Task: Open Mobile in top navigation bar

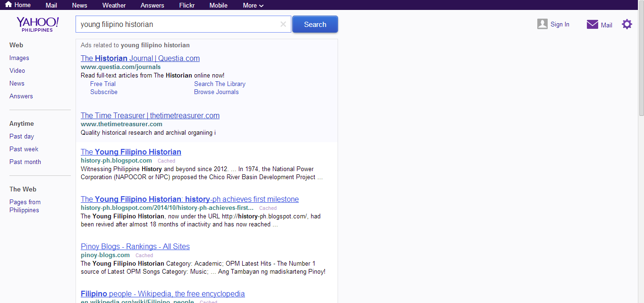Action: (218, 5)
